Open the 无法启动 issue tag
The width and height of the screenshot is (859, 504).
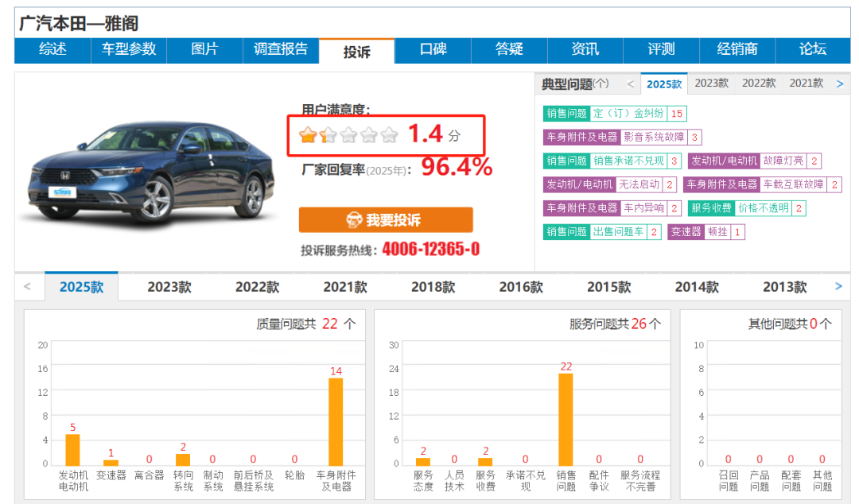[x=610, y=184]
